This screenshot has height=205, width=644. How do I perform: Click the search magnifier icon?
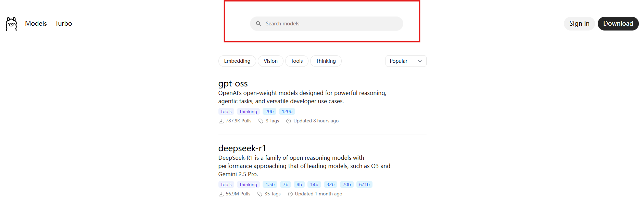[x=258, y=24]
